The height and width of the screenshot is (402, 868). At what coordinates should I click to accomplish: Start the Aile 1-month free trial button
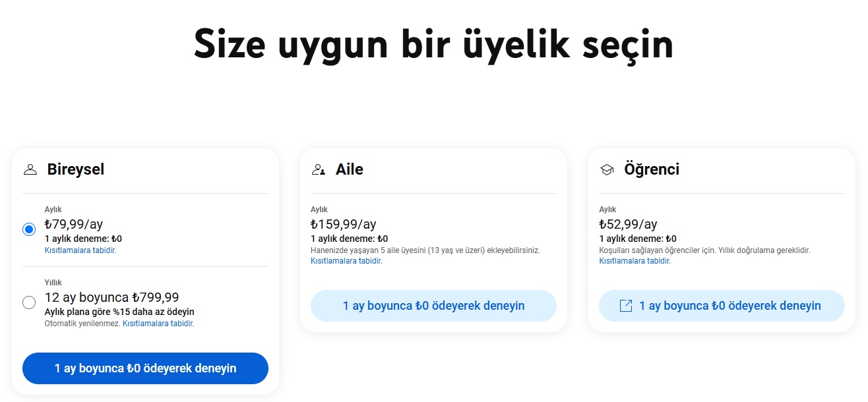point(433,306)
